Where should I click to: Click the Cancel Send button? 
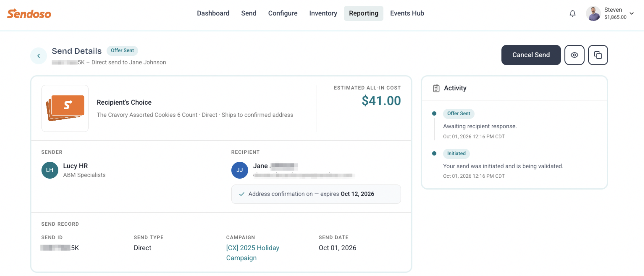pos(531,55)
